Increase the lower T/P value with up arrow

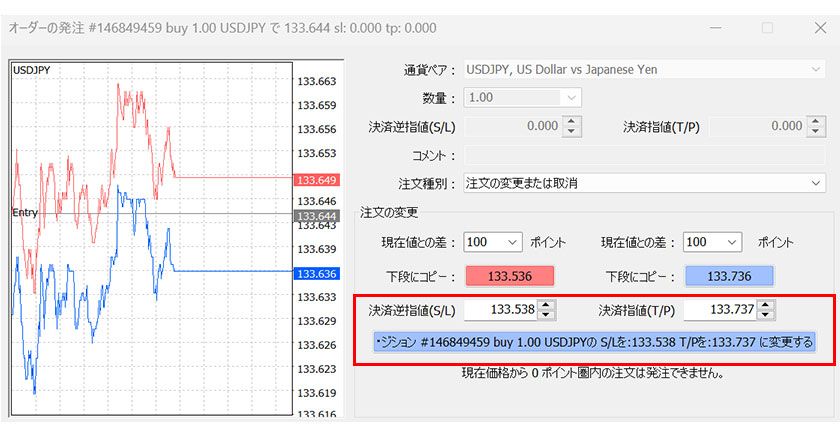[766, 305]
